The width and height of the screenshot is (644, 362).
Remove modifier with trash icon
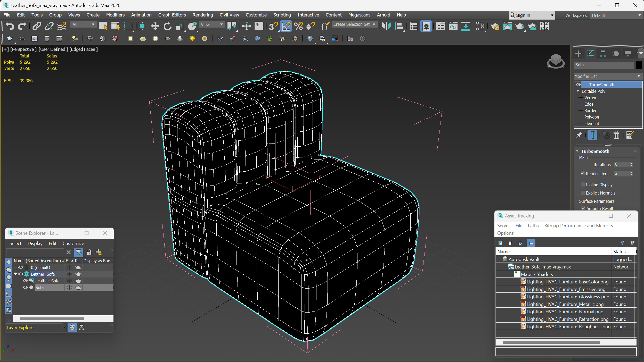tap(616, 135)
